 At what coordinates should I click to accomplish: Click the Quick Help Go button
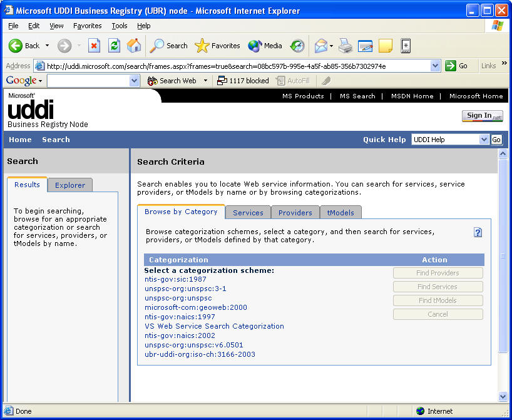coord(496,140)
